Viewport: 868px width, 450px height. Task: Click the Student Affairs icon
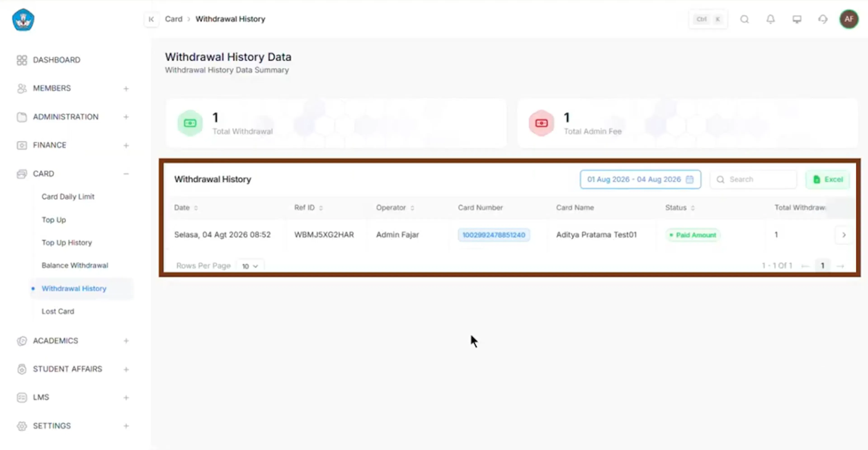pos(21,369)
